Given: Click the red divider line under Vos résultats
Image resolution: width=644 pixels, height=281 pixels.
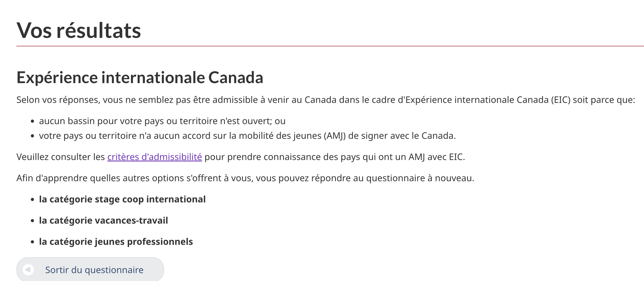Looking at the screenshot, I should [x=330, y=46].
